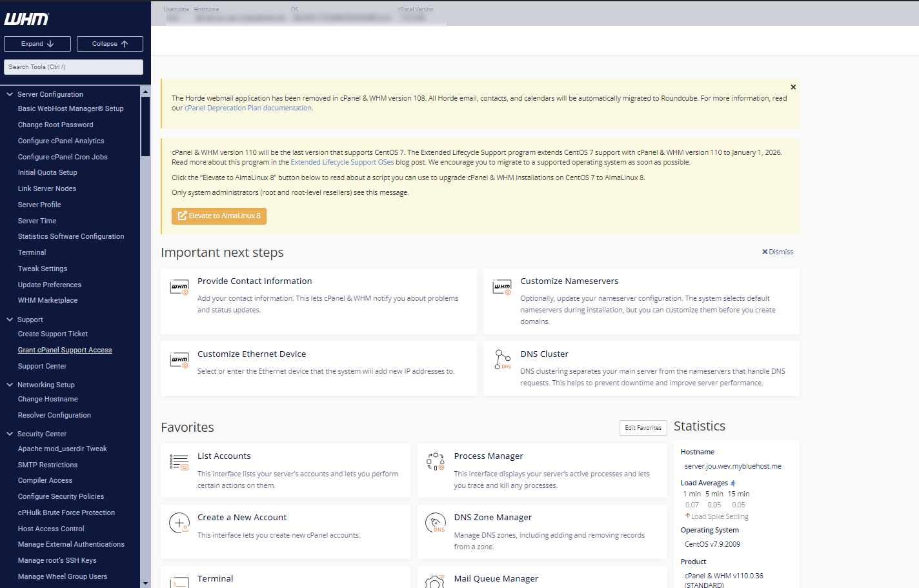
Task: Open Provide Contact Information card icon
Action: tap(179, 288)
